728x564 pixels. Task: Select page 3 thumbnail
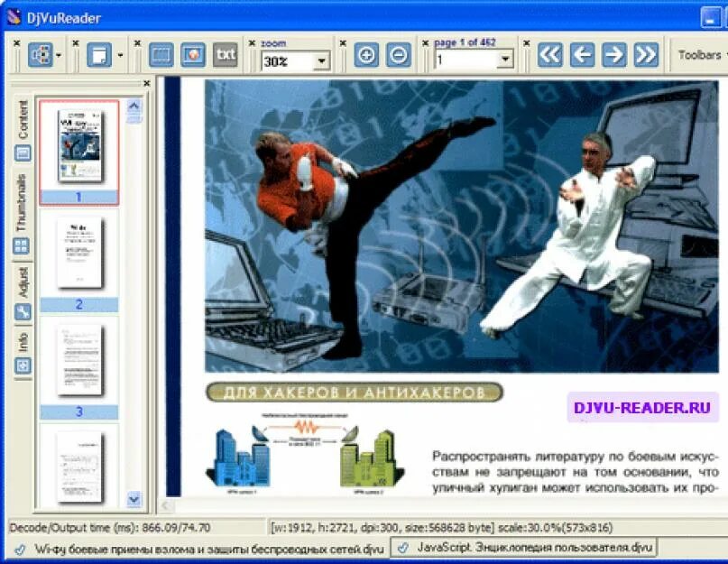(x=78, y=368)
